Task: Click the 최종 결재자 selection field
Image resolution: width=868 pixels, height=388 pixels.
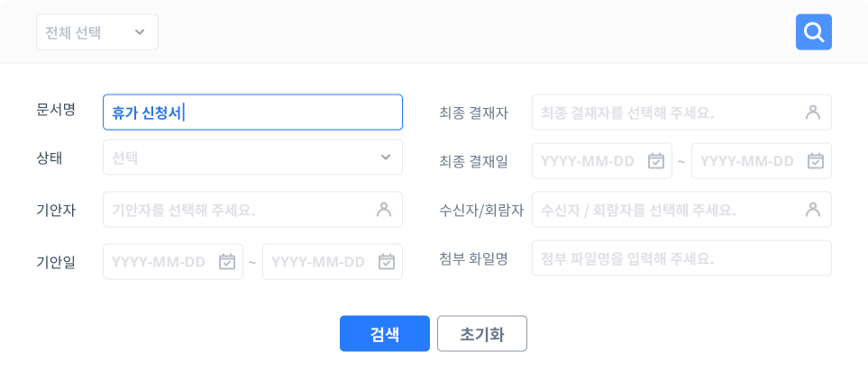Action: [667, 113]
